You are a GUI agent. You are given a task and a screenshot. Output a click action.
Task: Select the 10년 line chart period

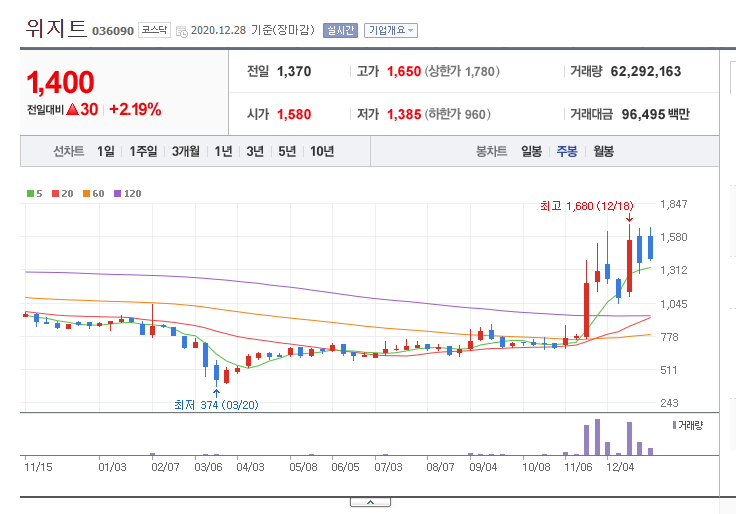(x=322, y=151)
